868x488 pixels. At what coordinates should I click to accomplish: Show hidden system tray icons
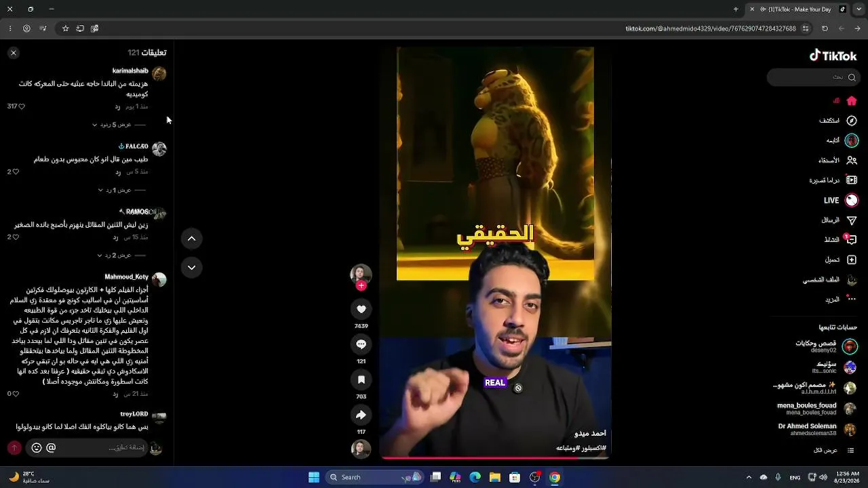(x=749, y=477)
